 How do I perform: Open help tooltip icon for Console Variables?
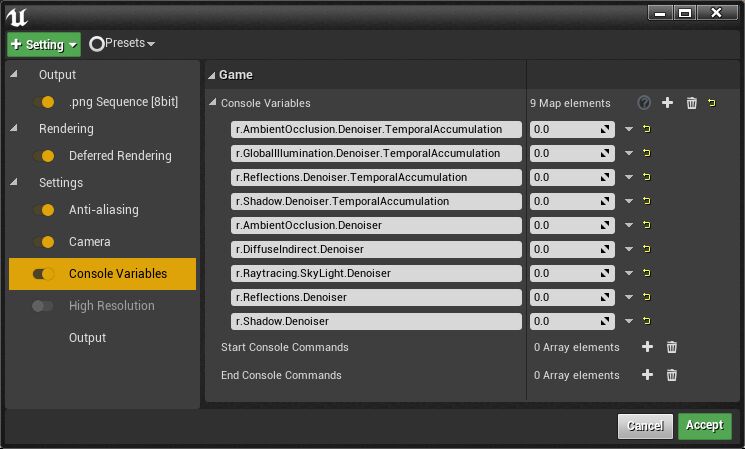pyautogui.click(x=644, y=103)
